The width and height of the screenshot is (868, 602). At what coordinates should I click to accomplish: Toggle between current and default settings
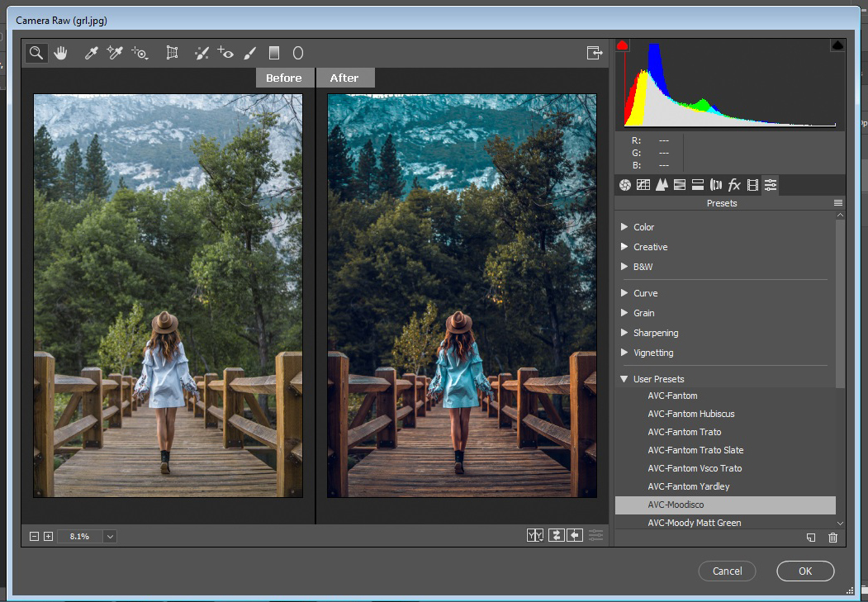click(x=595, y=535)
